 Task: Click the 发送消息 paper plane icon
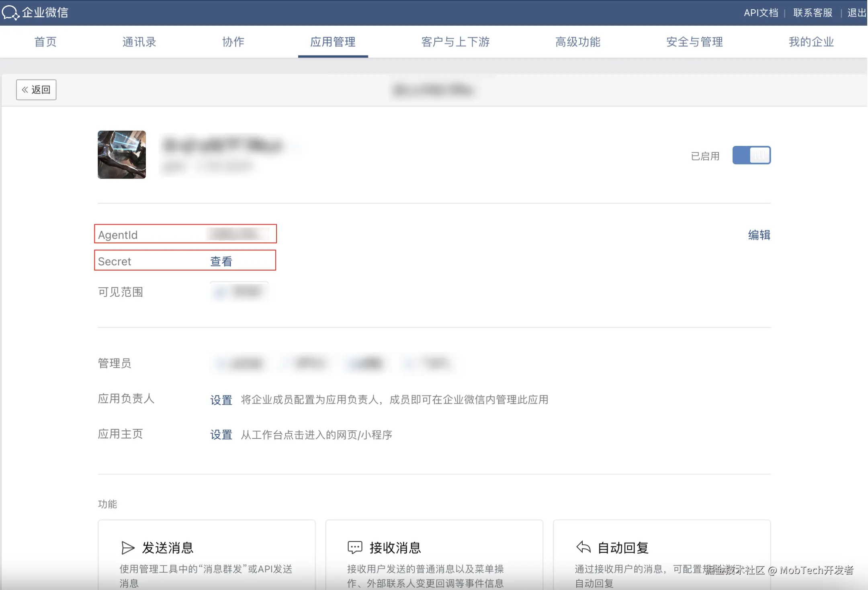point(127,547)
